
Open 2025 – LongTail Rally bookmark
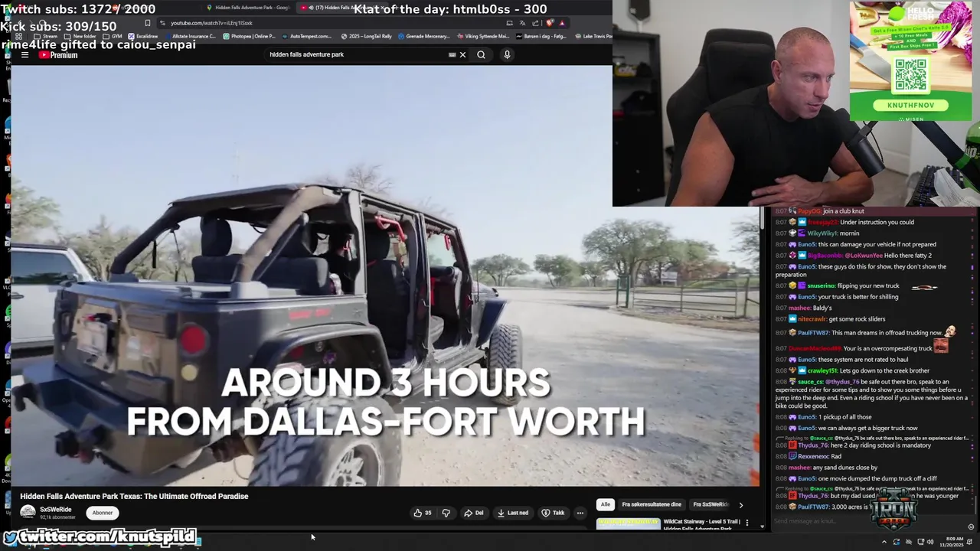point(366,36)
